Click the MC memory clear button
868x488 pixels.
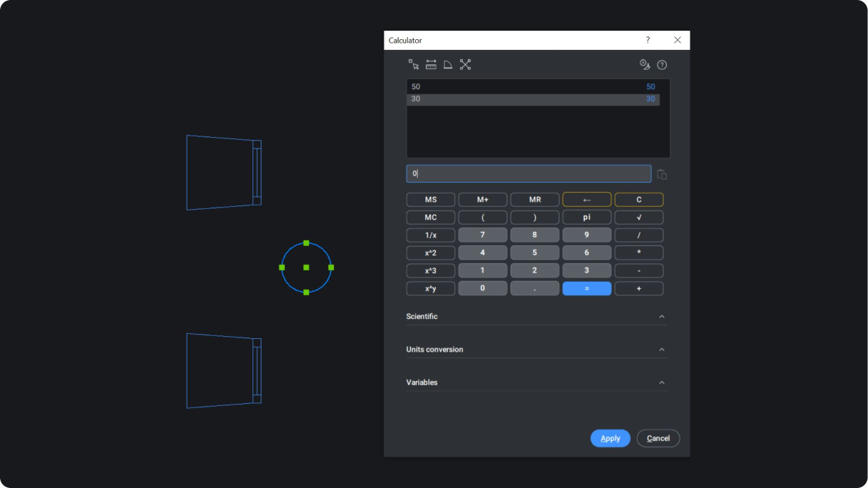431,218
